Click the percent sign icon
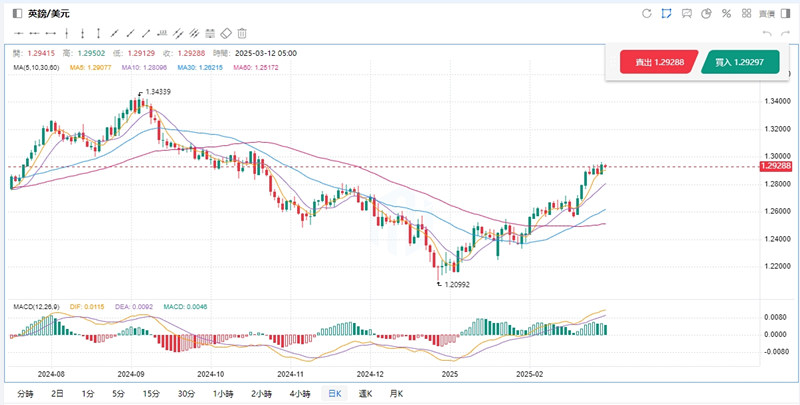This screenshot has height=405, width=800. [726, 13]
